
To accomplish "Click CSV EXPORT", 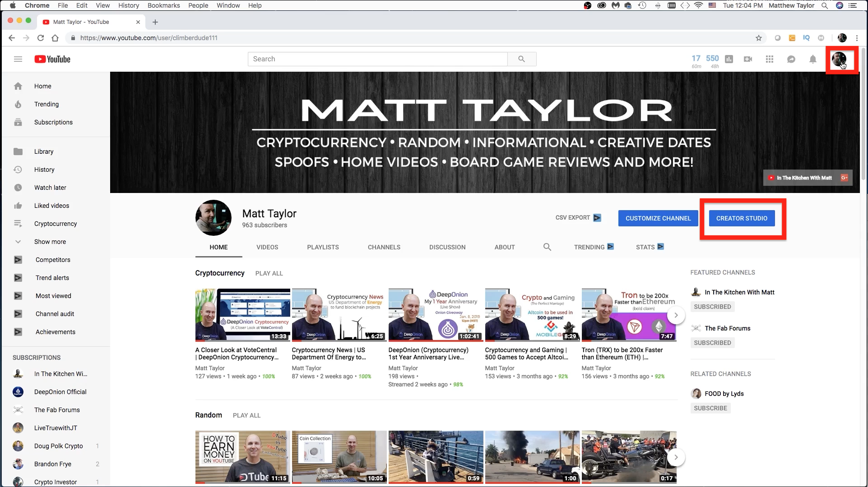I will 578,218.
